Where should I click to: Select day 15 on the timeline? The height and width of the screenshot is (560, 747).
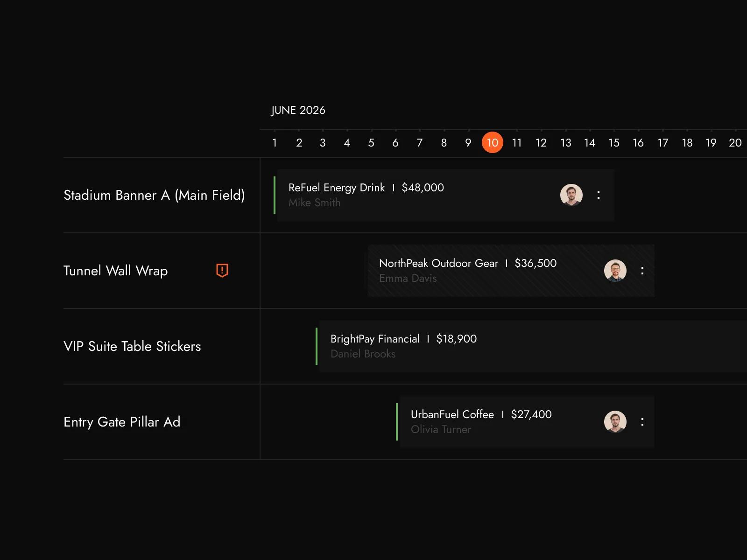click(x=614, y=143)
